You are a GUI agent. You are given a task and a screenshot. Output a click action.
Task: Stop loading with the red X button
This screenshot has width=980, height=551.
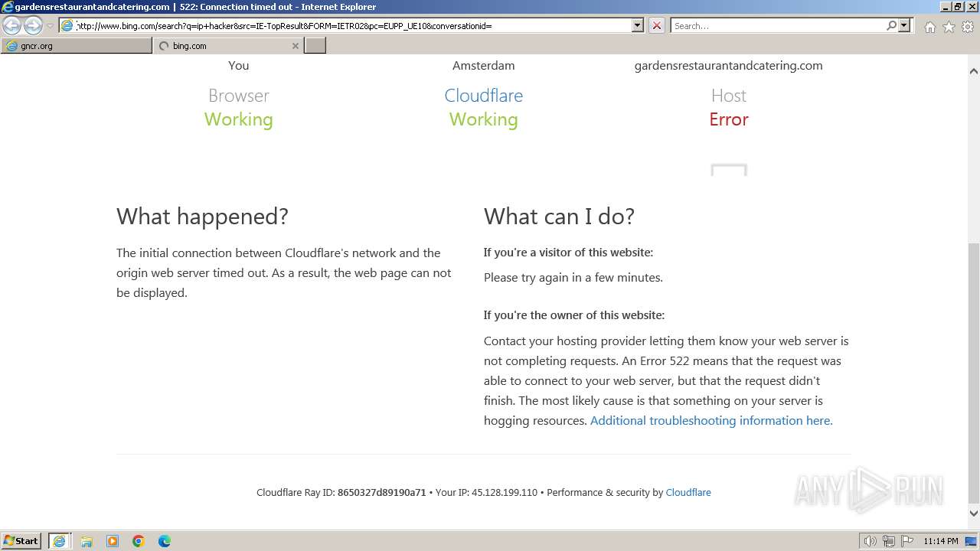[x=657, y=25]
